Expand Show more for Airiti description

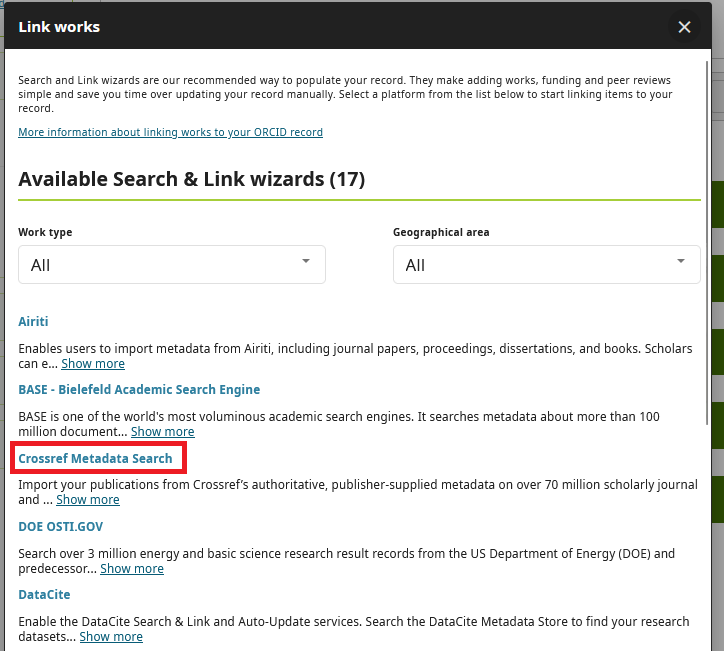(x=93, y=364)
